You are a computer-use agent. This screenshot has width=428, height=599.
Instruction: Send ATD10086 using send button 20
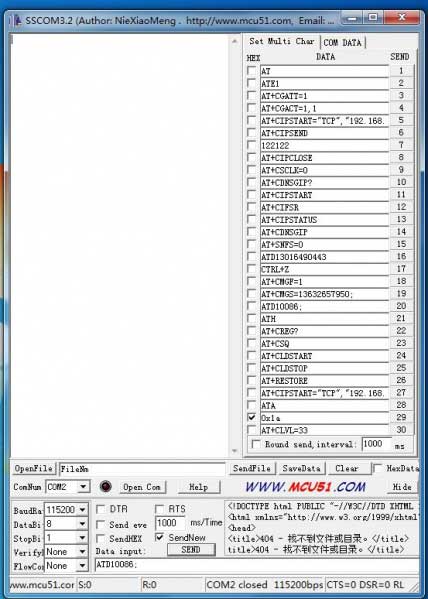click(401, 306)
